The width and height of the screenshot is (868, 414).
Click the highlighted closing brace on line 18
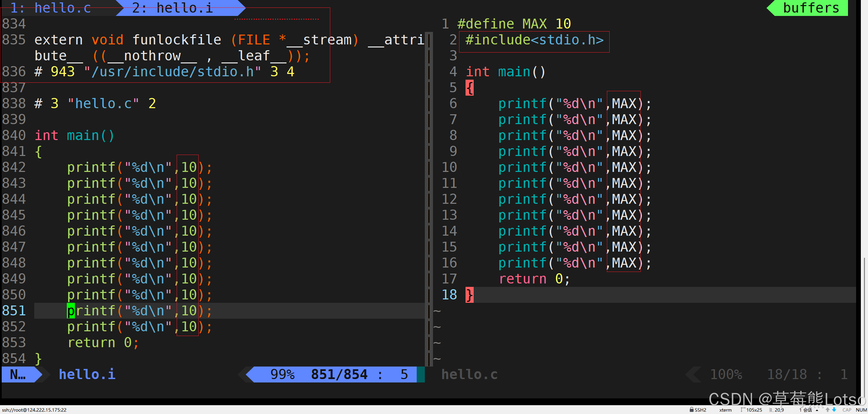[x=470, y=295]
